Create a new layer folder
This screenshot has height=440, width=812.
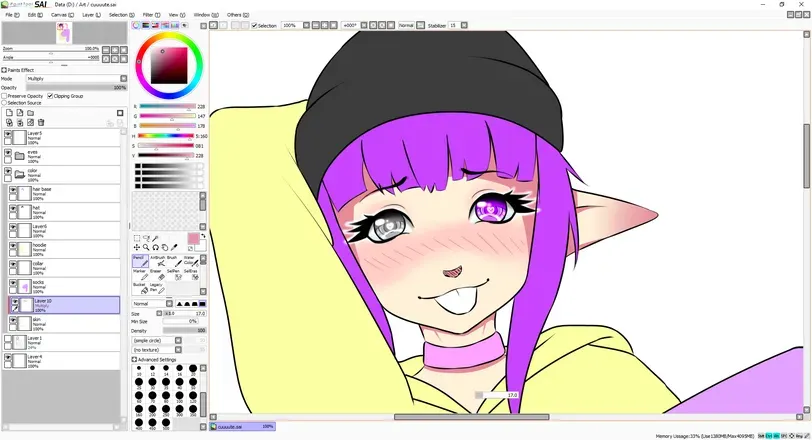pyautogui.click(x=31, y=113)
